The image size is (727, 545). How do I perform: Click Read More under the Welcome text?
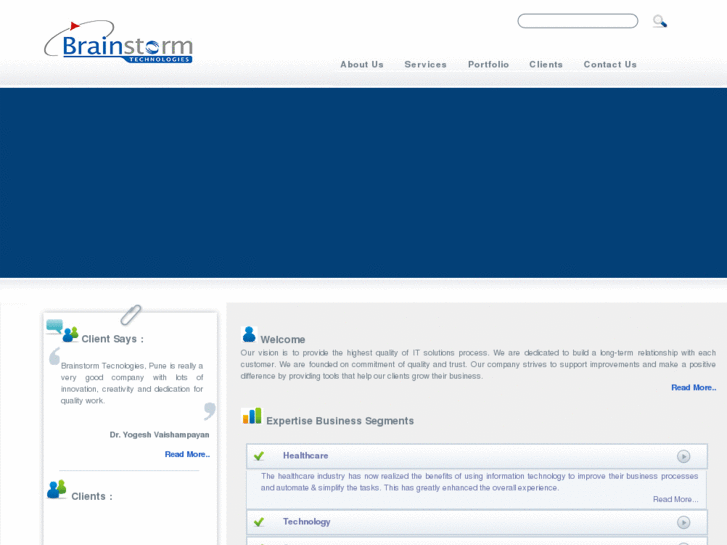693,387
